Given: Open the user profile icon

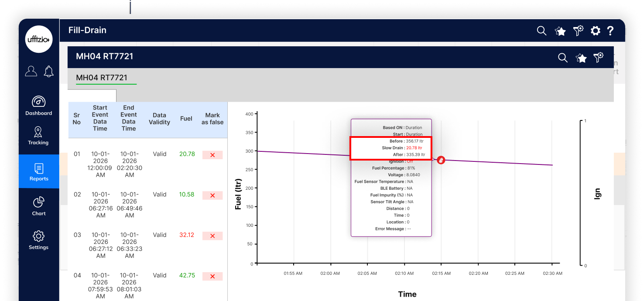Looking at the screenshot, I should [x=31, y=71].
